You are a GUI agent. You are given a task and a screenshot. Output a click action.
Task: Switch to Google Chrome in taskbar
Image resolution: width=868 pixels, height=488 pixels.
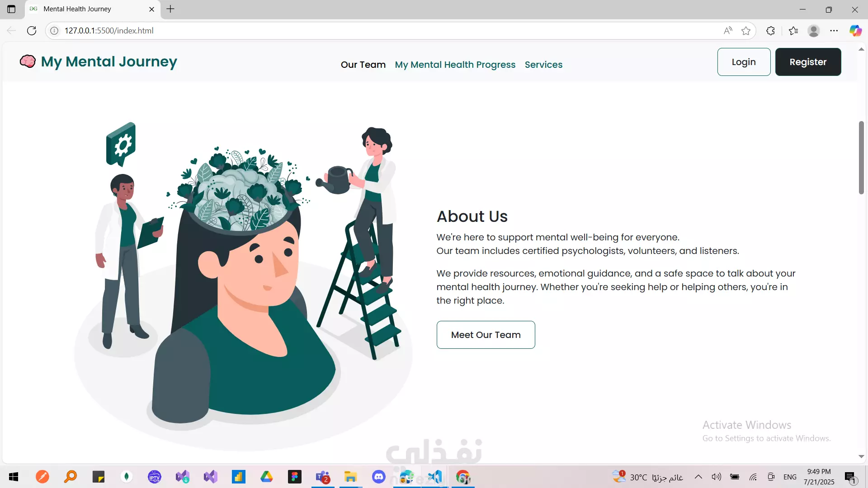tap(463, 477)
